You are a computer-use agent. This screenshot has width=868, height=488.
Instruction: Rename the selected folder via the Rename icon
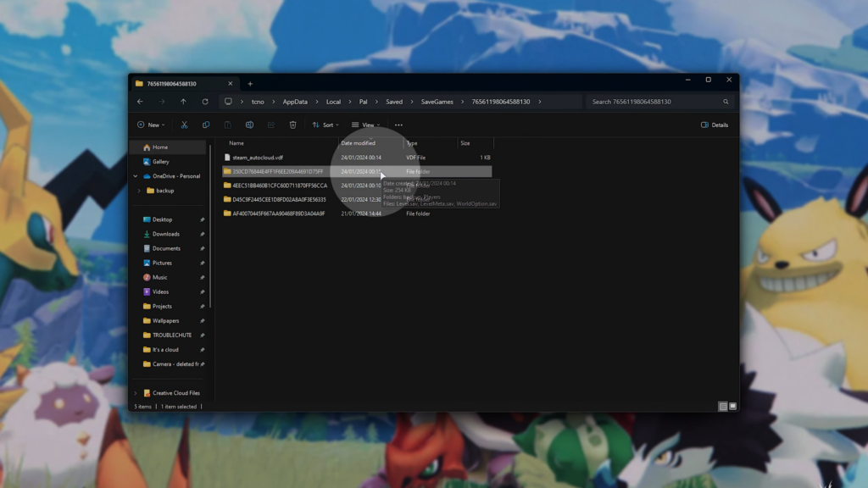tap(249, 125)
